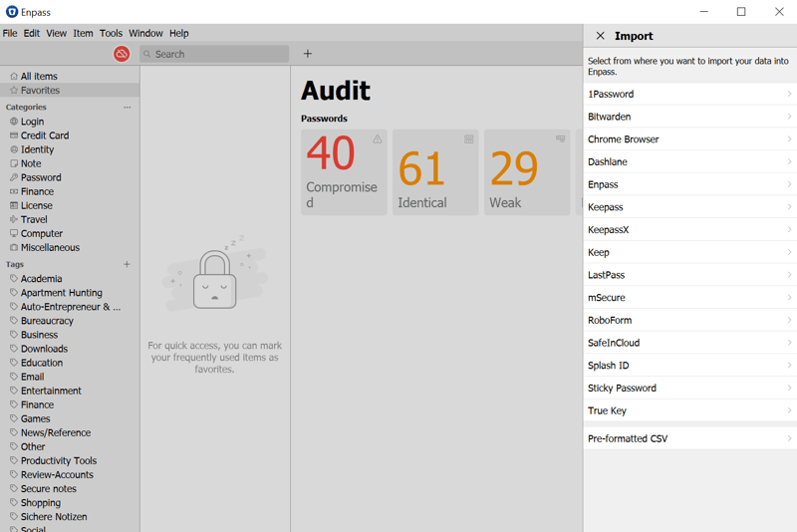Open the Item menu
The image size is (797, 532).
(83, 33)
